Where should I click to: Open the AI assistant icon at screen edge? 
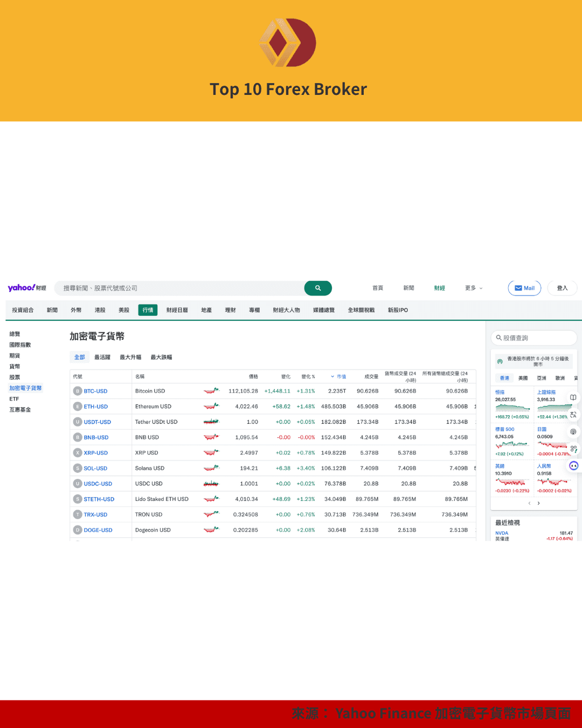(573, 465)
